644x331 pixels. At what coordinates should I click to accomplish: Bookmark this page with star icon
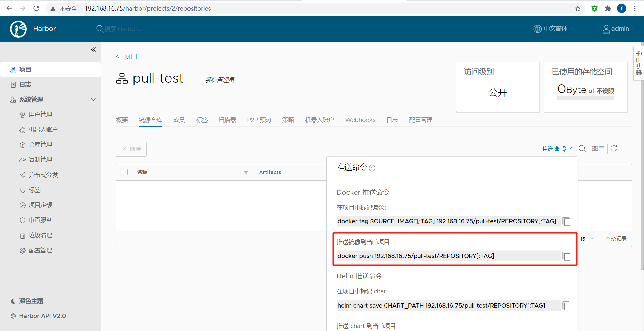578,9
